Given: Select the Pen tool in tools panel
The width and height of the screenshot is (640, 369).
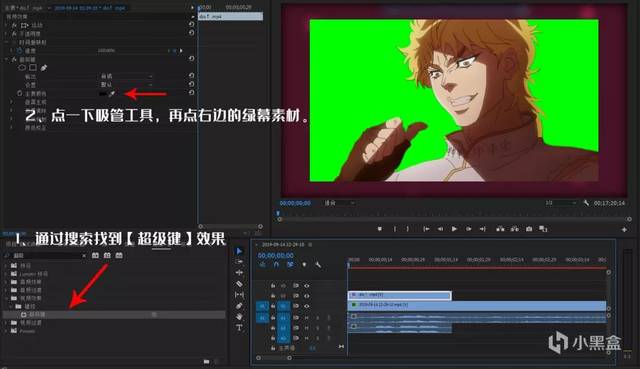Looking at the screenshot, I should [239, 305].
